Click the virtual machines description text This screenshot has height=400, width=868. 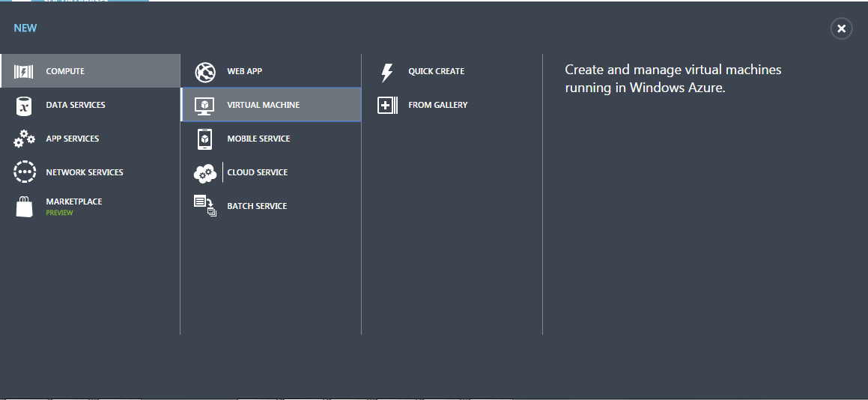coord(673,79)
